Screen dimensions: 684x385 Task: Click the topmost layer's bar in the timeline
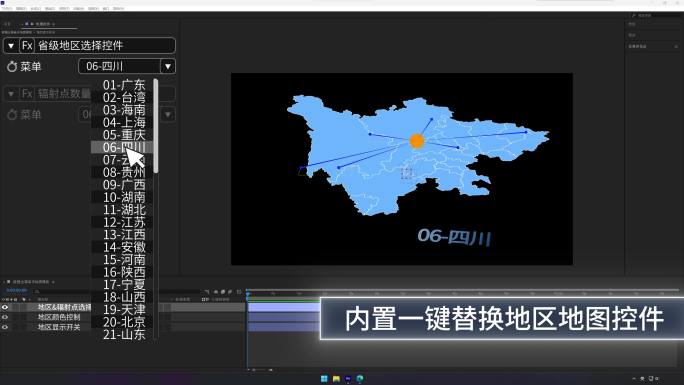coord(284,307)
